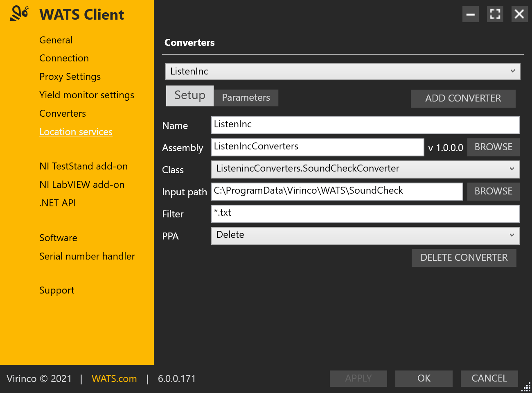Go to the Connection page
Image resolution: width=532 pixels, height=393 pixels.
64,58
